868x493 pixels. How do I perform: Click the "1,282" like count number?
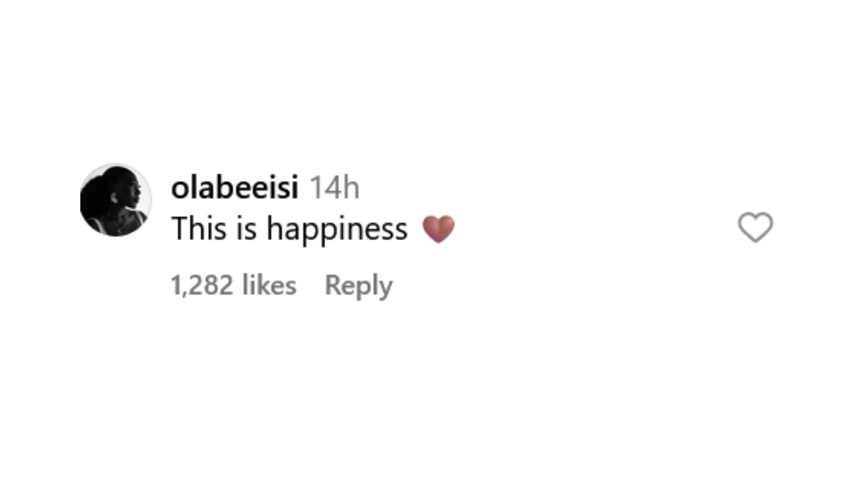(x=201, y=285)
